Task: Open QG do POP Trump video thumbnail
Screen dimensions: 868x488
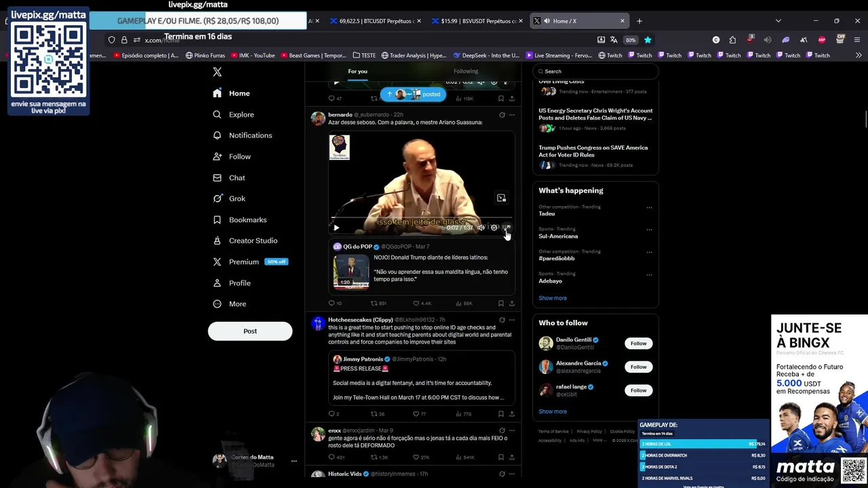Action: click(351, 270)
